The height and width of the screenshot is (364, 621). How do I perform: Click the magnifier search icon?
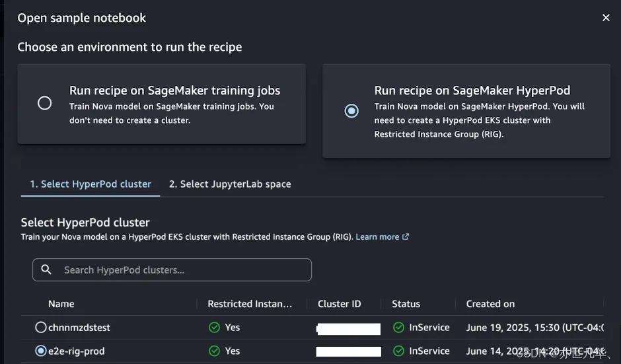pos(46,270)
